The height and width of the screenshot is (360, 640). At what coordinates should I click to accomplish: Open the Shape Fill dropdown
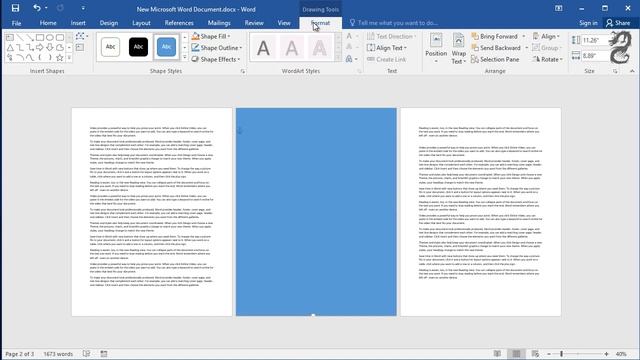(211, 36)
